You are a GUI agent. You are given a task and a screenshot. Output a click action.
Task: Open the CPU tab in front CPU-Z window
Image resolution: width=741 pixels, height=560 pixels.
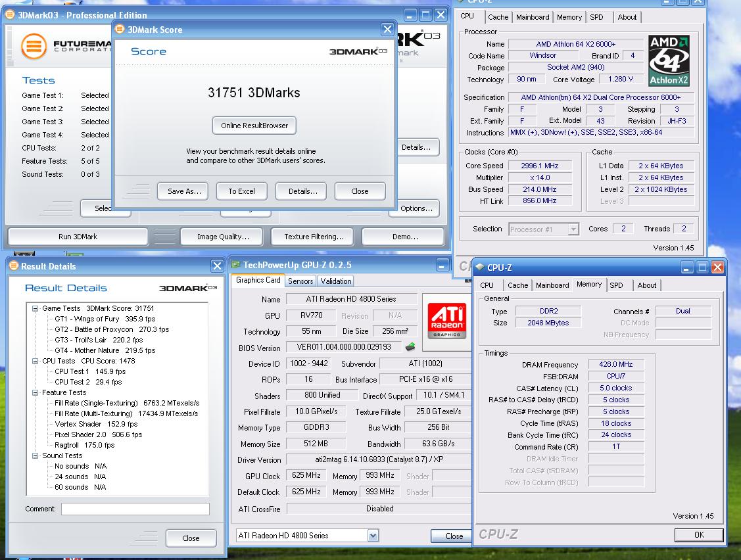pos(487,285)
